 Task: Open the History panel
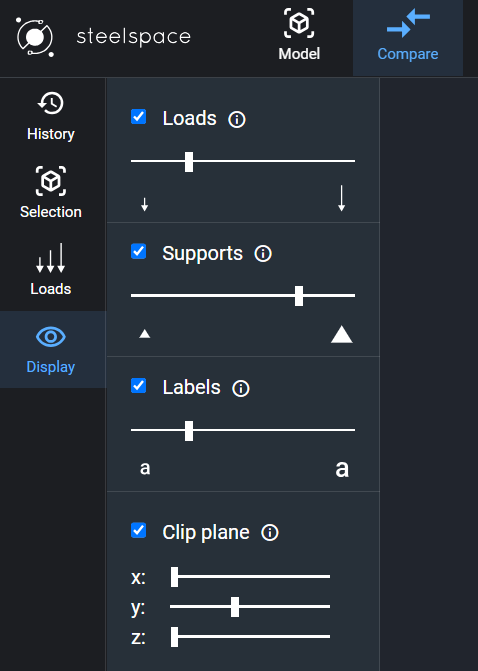click(51, 116)
